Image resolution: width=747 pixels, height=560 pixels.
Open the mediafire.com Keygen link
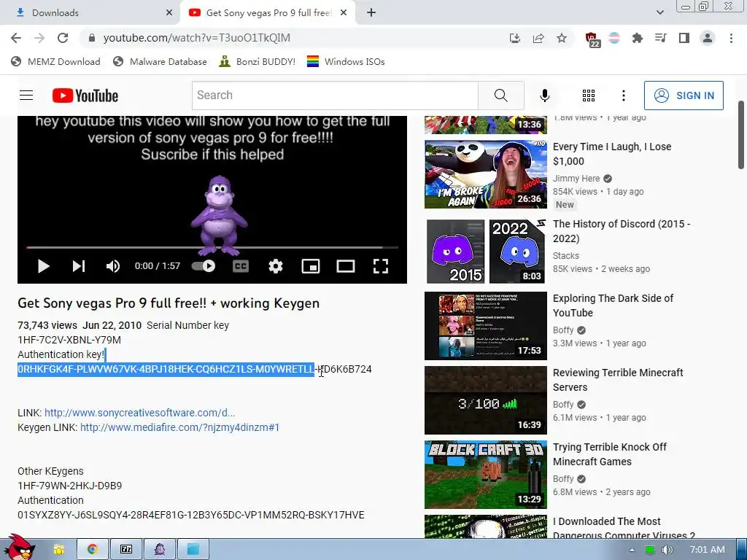pos(179,427)
